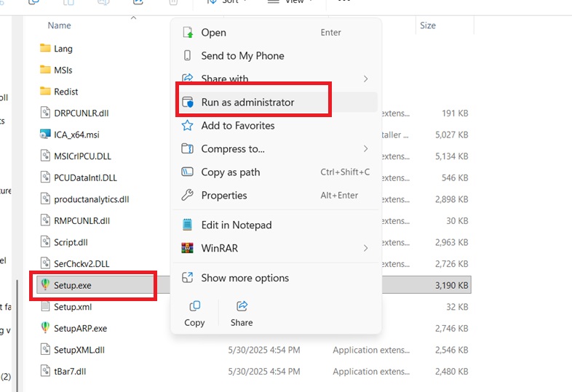The width and height of the screenshot is (572, 392).
Task: Select Edit in Notepad
Action: click(276, 225)
